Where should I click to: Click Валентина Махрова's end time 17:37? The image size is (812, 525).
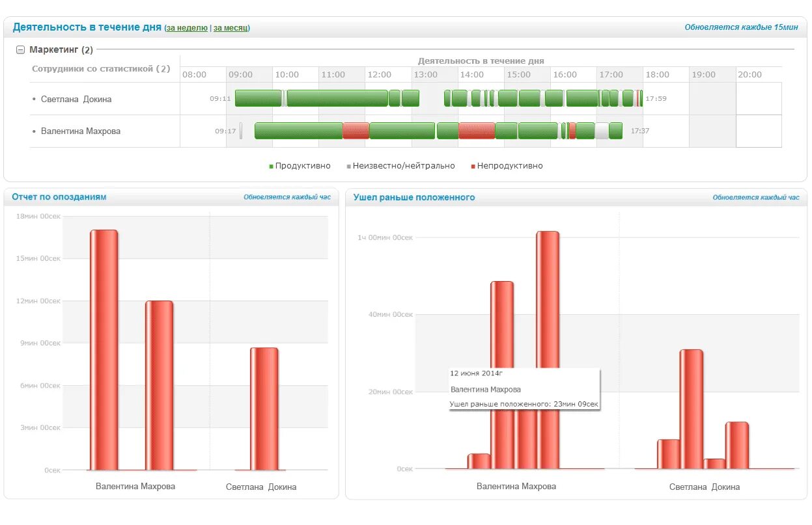(639, 131)
